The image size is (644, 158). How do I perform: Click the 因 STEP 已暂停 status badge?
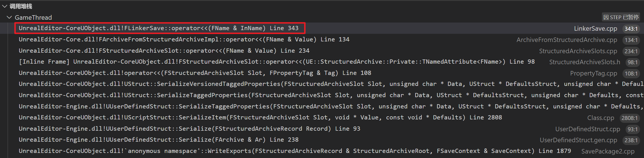tap(621, 17)
